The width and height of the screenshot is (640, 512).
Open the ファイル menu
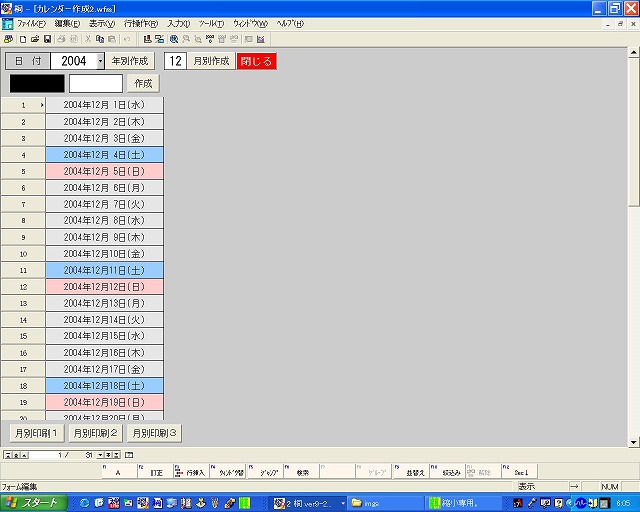point(31,23)
